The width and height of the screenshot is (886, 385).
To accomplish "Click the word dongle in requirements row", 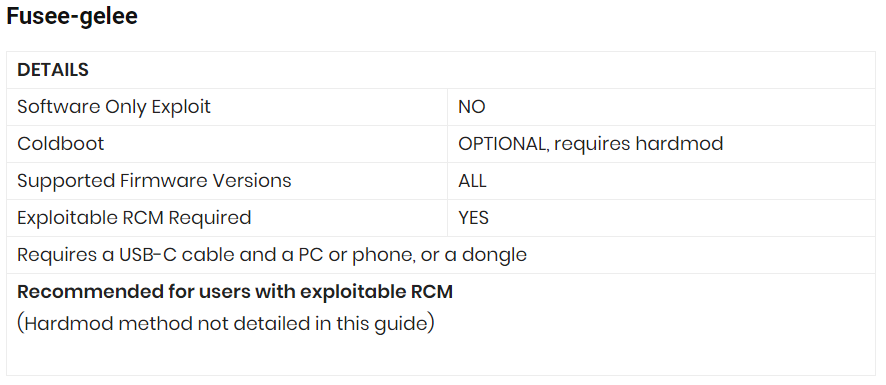I will (x=494, y=255).
